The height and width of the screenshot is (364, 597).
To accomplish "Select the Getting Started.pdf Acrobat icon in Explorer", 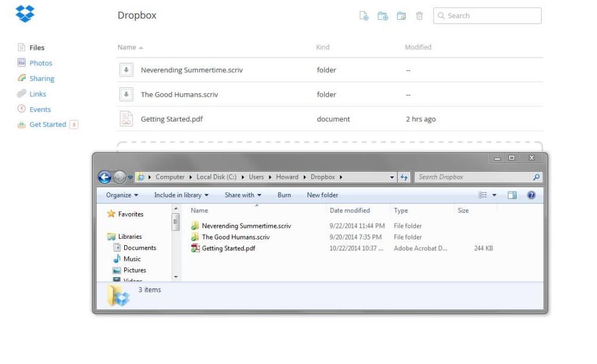I will [x=195, y=248].
